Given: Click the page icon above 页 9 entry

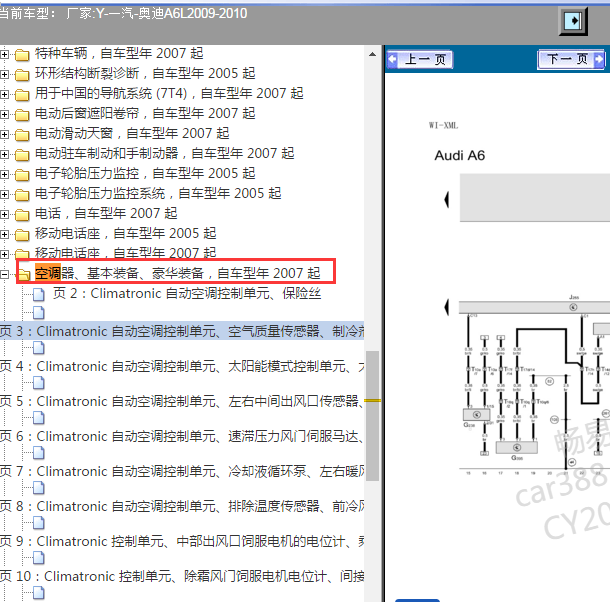Looking at the screenshot, I should [39, 523].
